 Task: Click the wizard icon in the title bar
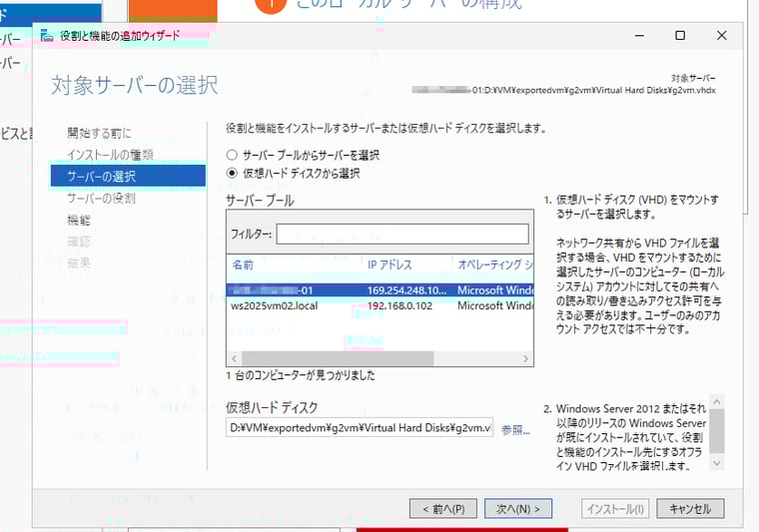(47, 35)
